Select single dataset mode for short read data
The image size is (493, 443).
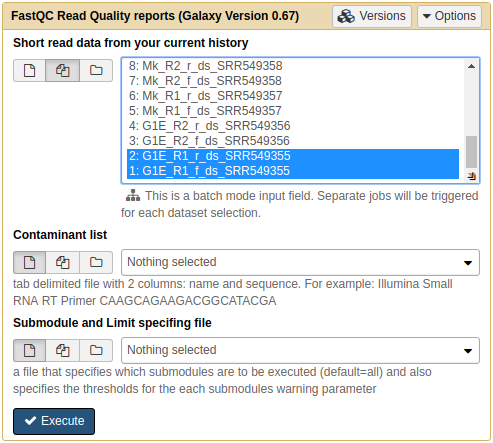click(29, 71)
